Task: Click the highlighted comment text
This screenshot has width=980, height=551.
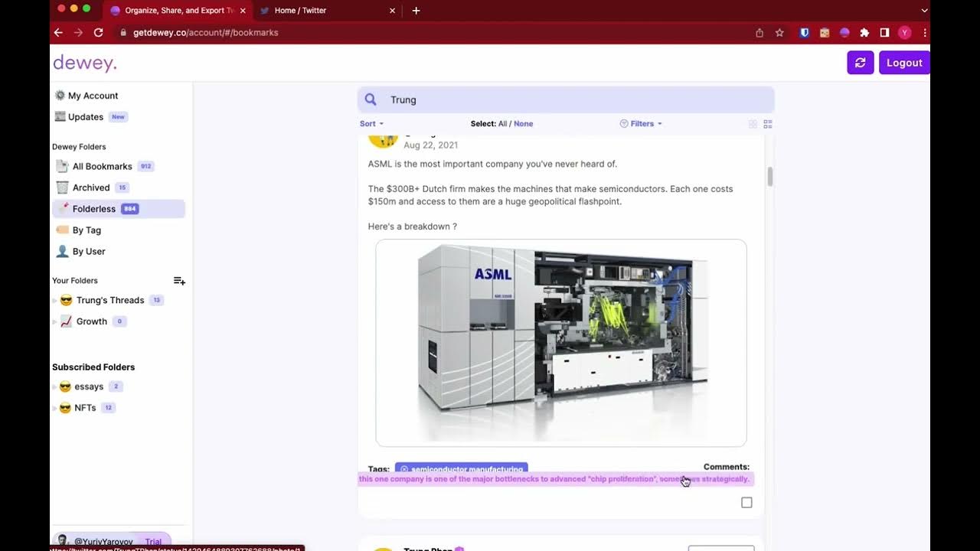Action: (555, 479)
